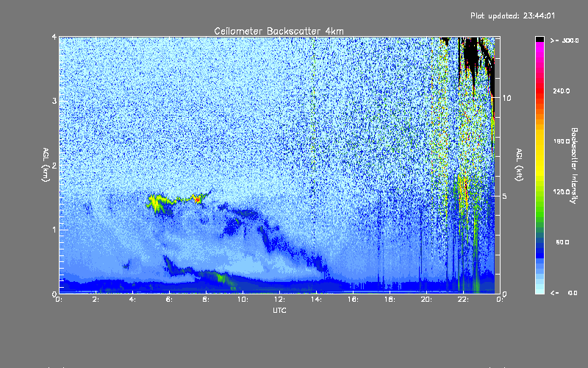
Task: Click the "6:" UTC tick label
Action: tap(170, 300)
